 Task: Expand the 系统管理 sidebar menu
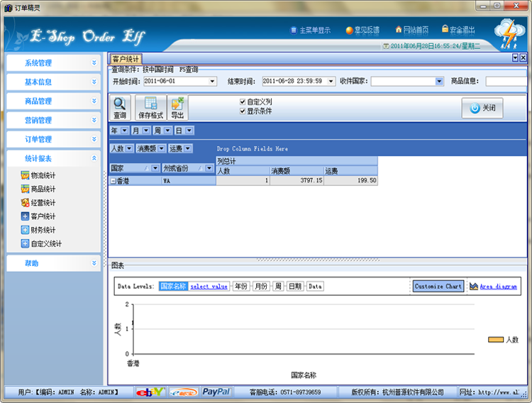click(54, 63)
